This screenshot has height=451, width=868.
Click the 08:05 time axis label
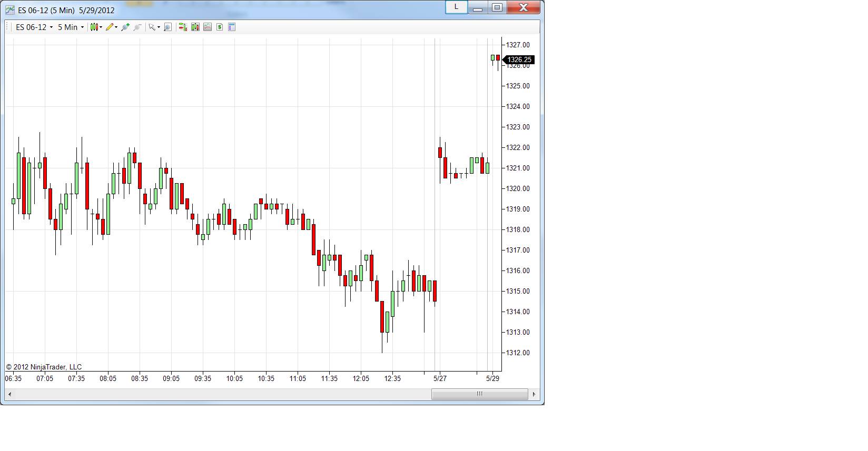[108, 379]
